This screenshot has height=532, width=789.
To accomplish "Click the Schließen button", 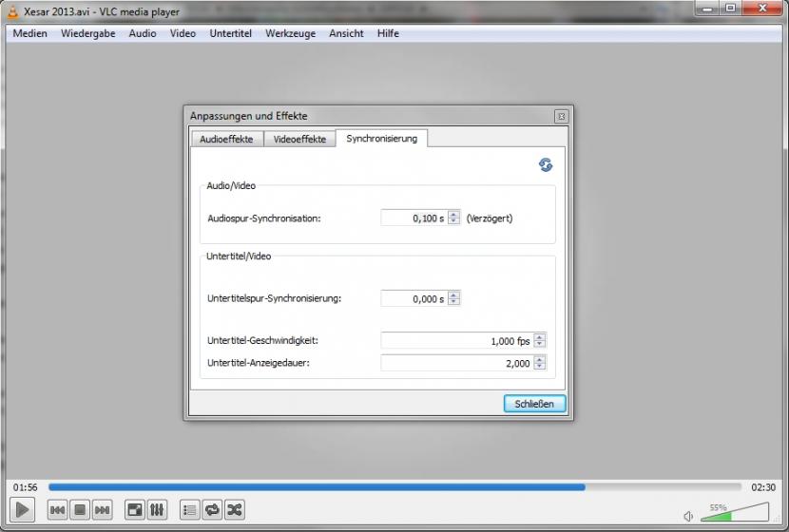I will 534,404.
